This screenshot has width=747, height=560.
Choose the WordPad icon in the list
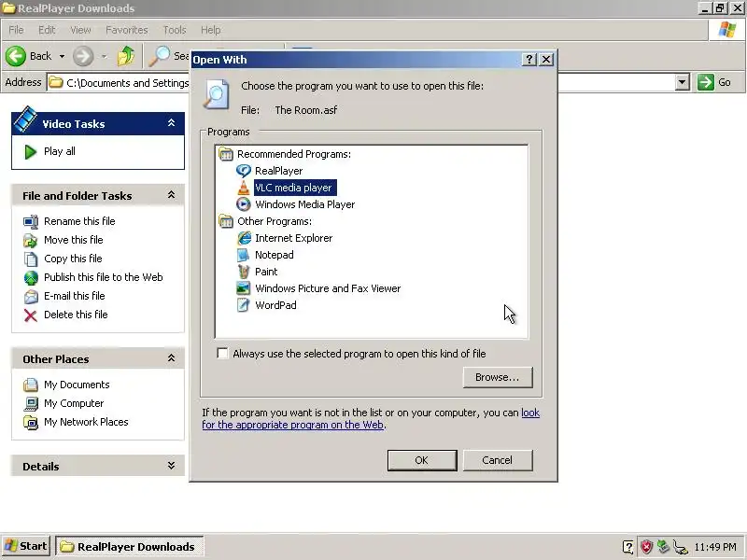point(244,305)
